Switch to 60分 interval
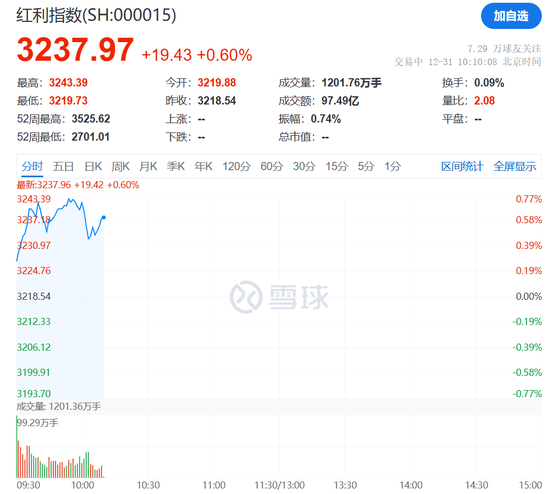 tap(271, 166)
